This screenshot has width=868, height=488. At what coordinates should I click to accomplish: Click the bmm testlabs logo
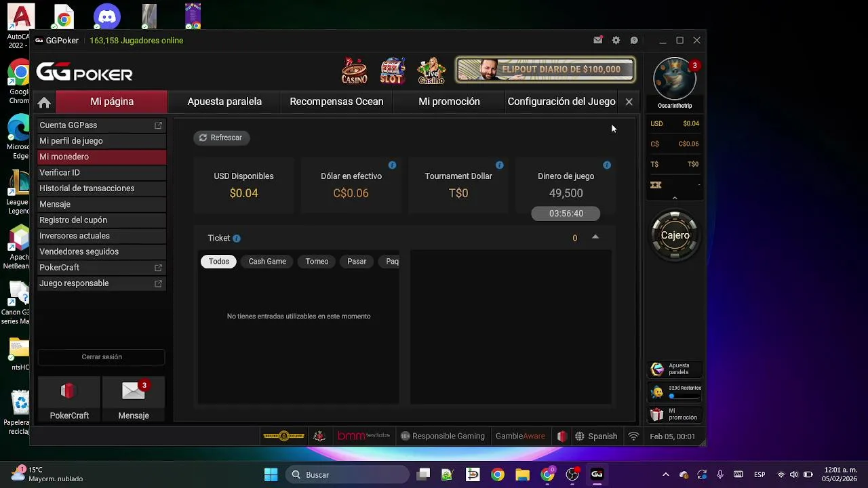pyautogui.click(x=363, y=436)
